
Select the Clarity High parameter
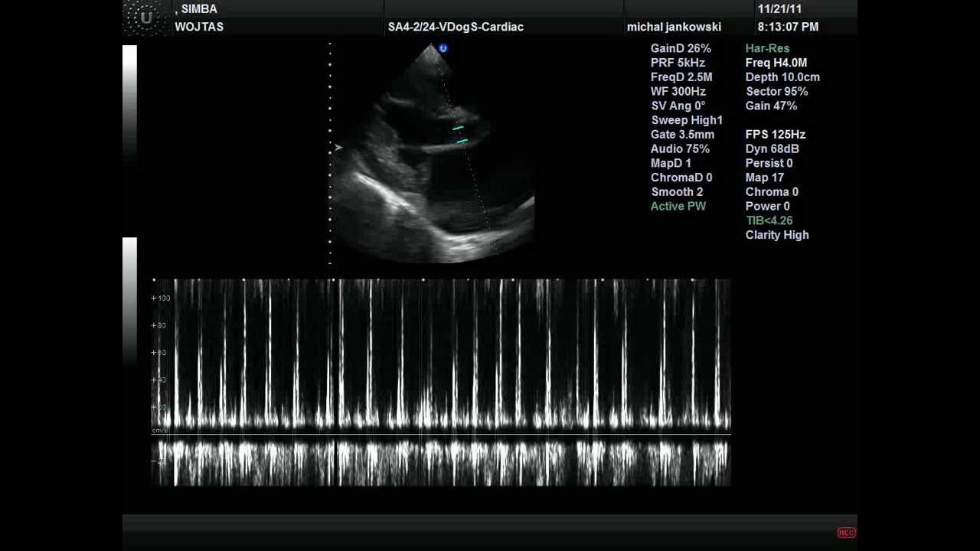pos(777,235)
